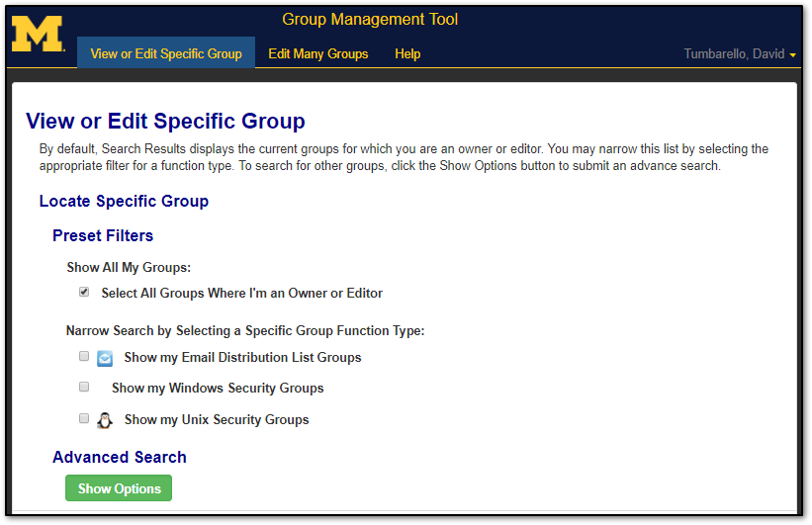Screen dimensions: 812x525
Task: Click the Preset Filters heading
Action: pyautogui.click(x=103, y=236)
